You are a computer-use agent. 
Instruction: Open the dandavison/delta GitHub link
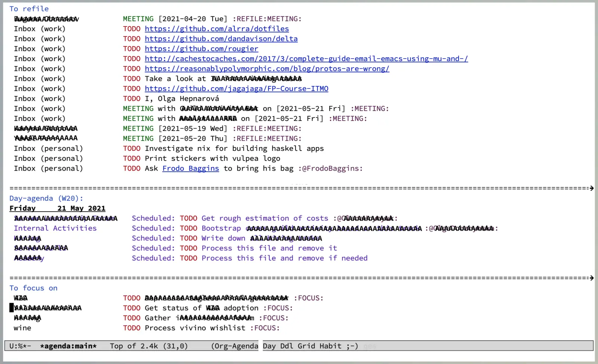pos(221,39)
